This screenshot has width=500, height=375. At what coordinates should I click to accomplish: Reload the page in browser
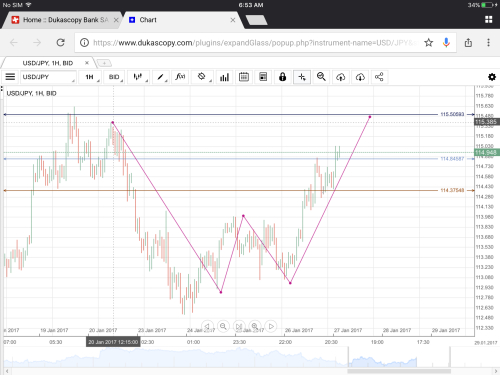tap(60, 42)
